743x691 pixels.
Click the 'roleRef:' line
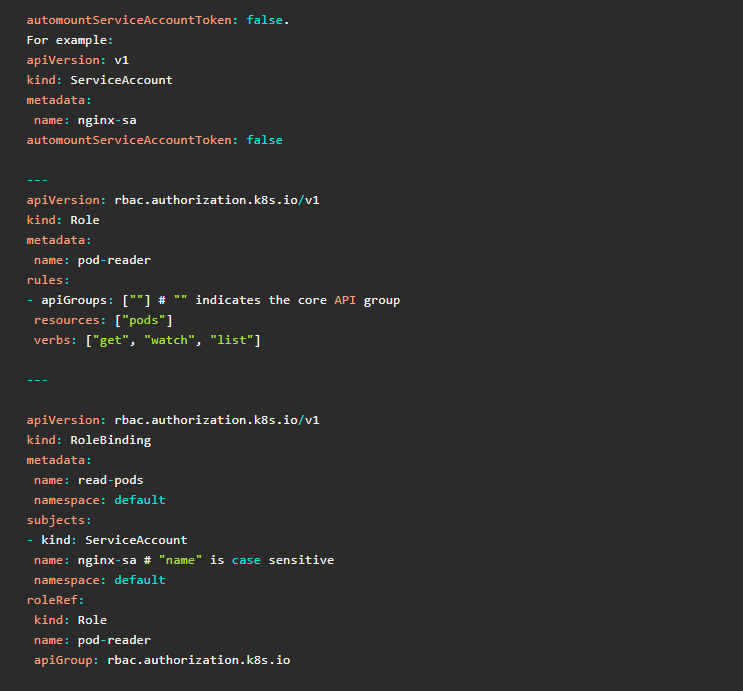tap(55, 600)
